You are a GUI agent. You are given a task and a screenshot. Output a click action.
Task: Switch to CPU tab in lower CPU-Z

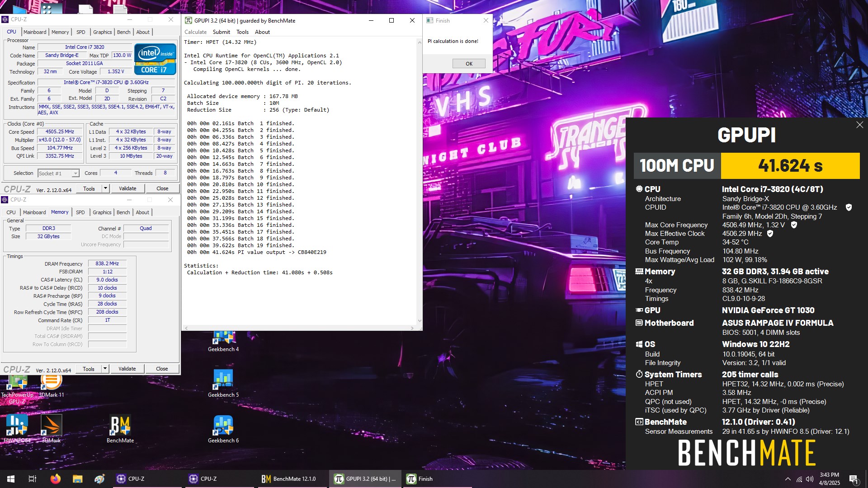click(x=11, y=212)
